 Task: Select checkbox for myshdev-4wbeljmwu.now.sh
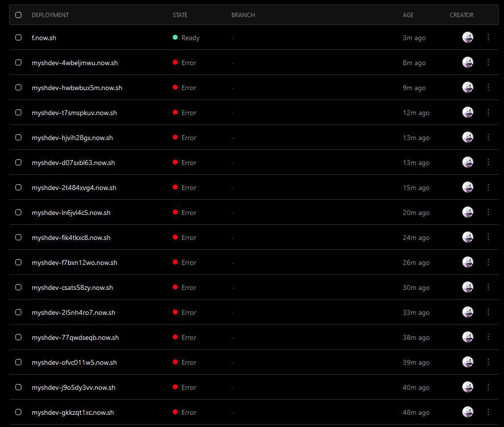tap(18, 62)
